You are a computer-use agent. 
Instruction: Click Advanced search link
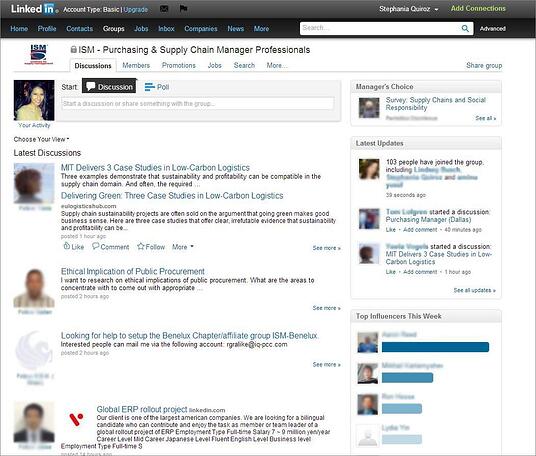point(492,29)
